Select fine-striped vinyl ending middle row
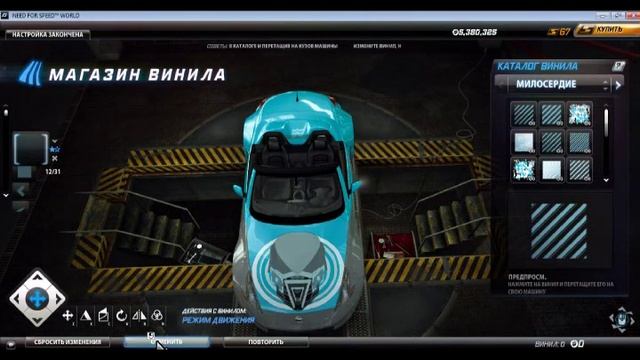 (580, 142)
